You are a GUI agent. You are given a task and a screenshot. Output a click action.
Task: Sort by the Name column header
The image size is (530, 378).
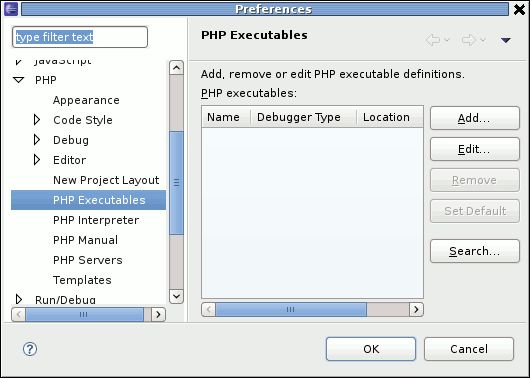click(x=226, y=117)
